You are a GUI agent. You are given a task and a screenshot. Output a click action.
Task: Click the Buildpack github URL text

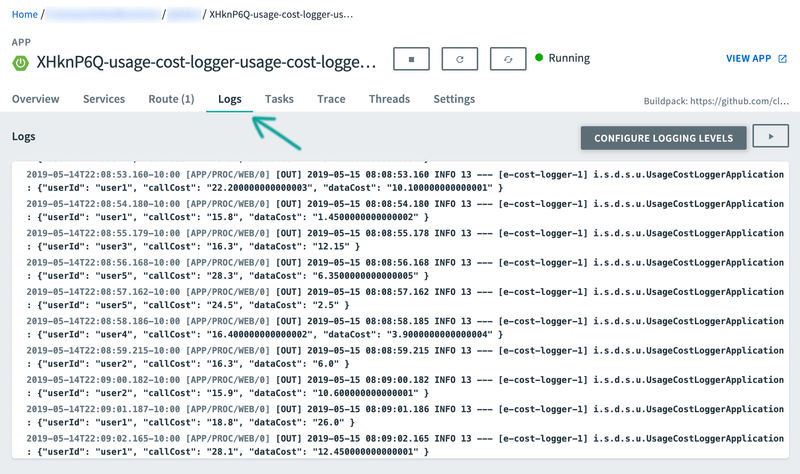[x=716, y=101]
